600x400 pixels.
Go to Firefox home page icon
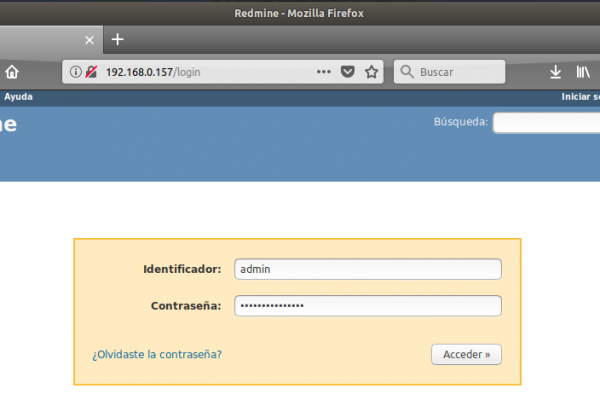12,72
